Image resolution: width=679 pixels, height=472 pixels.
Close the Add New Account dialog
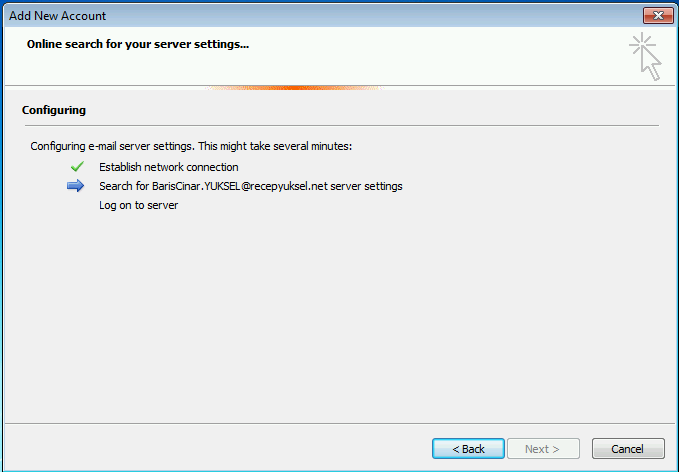click(658, 16)
